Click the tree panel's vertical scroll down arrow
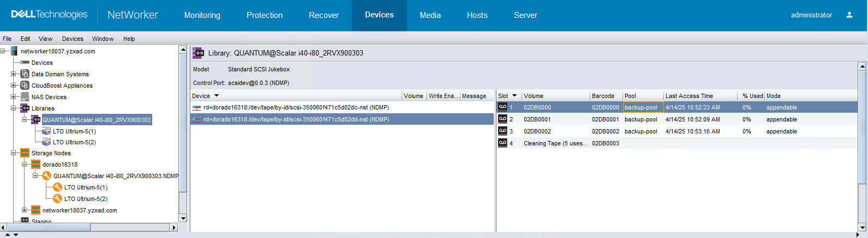The height and width of the screenshot is (238, 868). pyautogui.click(x=183, y=218)
